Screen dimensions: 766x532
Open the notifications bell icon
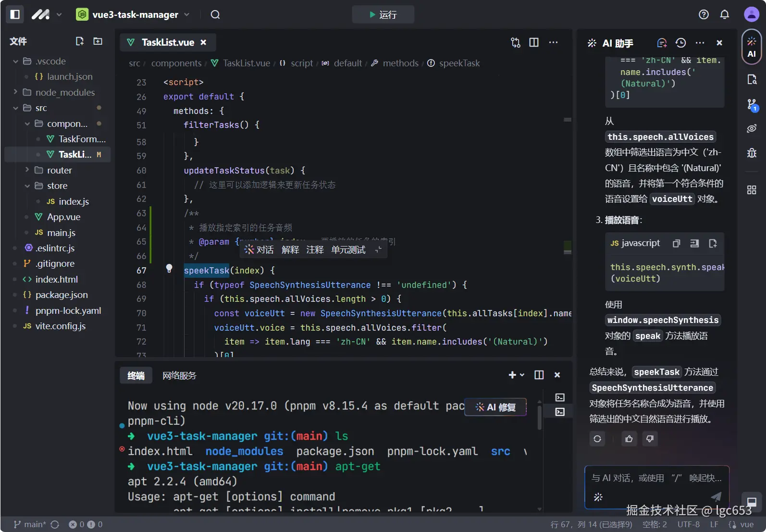(x=725, y=14)
